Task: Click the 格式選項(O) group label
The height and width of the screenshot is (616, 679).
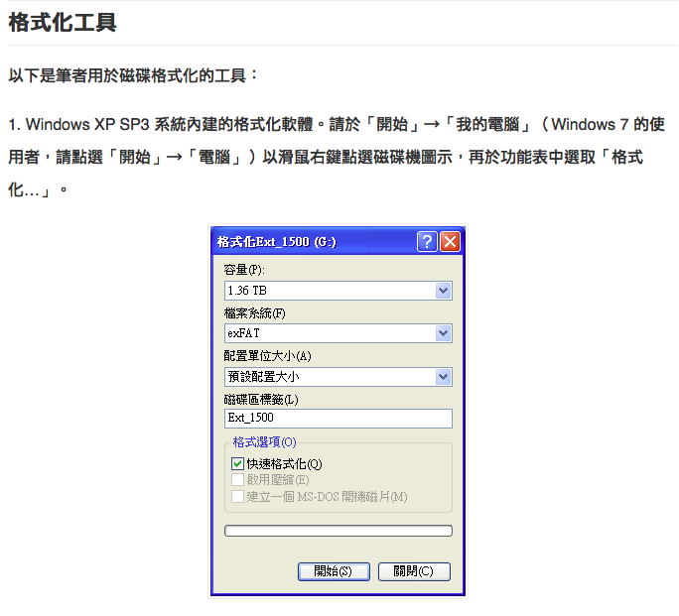Action: point(265,442)
